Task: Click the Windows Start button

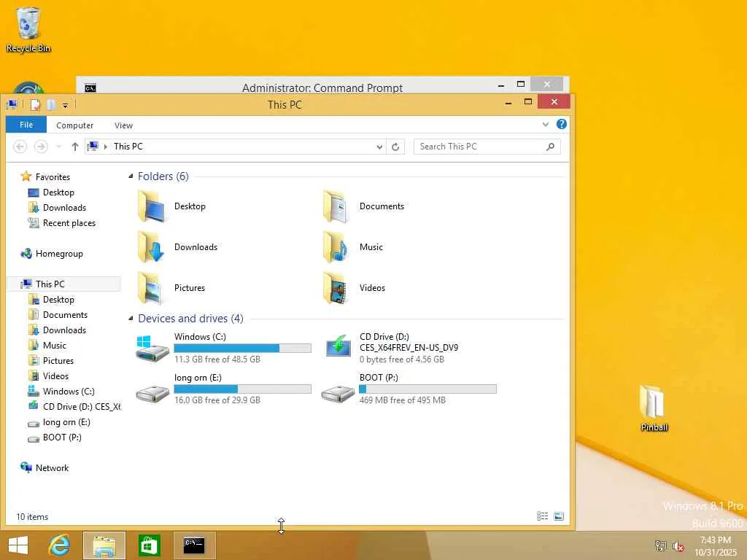Action: tap(18, 545)
